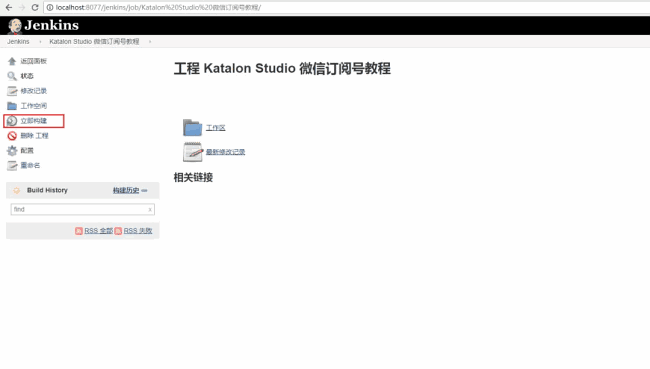Expand breadcrumb arrow after Jenkins

(40, 41)
